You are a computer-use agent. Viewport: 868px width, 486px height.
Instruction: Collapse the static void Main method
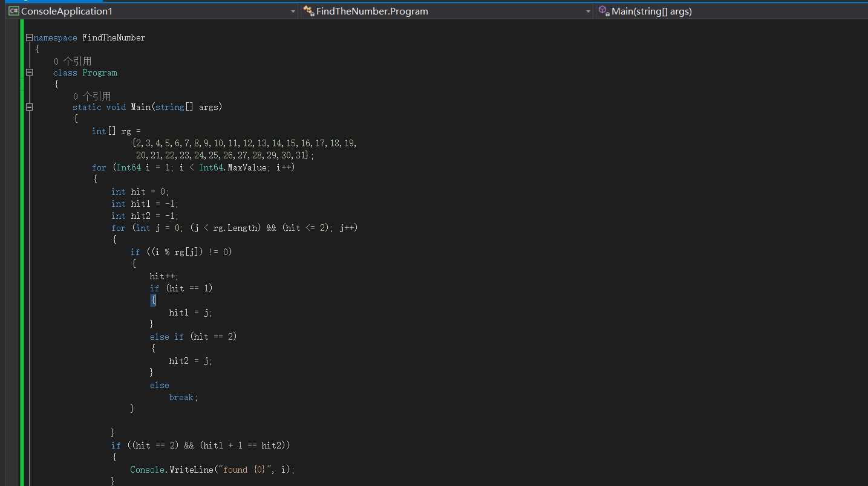coord(29,107)
